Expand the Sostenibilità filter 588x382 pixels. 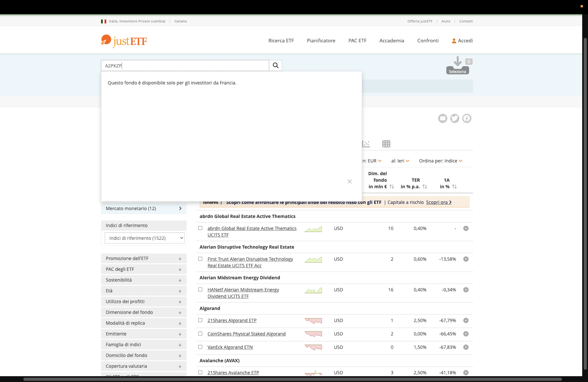pyautogui.click(x=143, y=280)
